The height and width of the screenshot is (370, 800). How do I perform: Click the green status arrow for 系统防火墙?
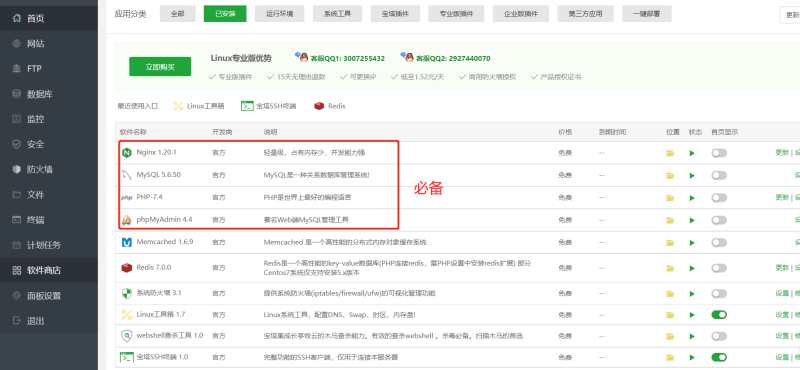click(692, 294)
